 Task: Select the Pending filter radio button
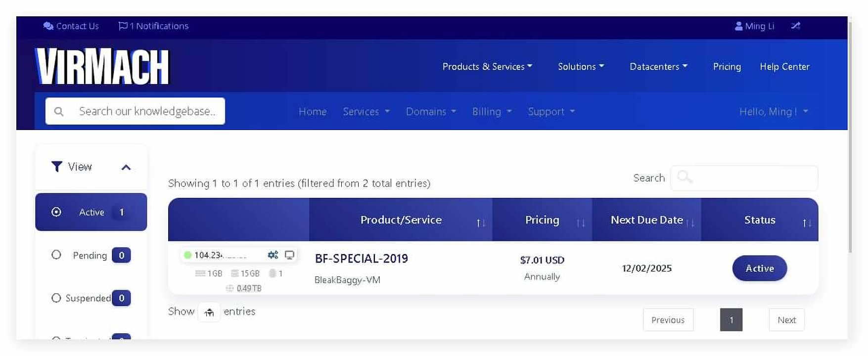pos(56,255)
